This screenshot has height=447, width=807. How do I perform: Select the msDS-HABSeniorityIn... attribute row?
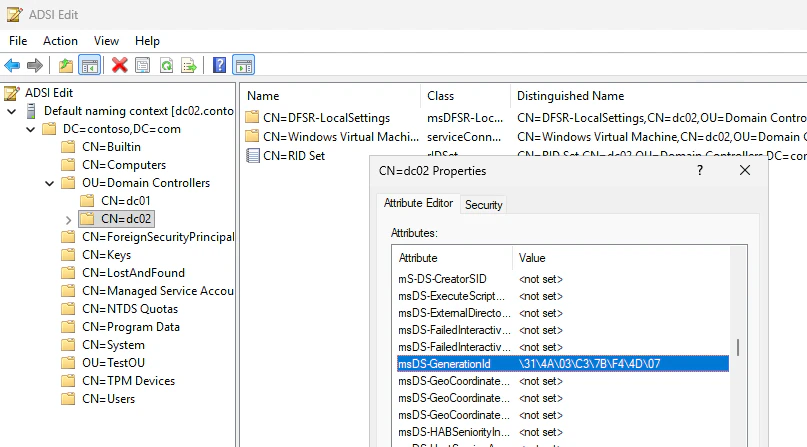click(x=563, y=432)
